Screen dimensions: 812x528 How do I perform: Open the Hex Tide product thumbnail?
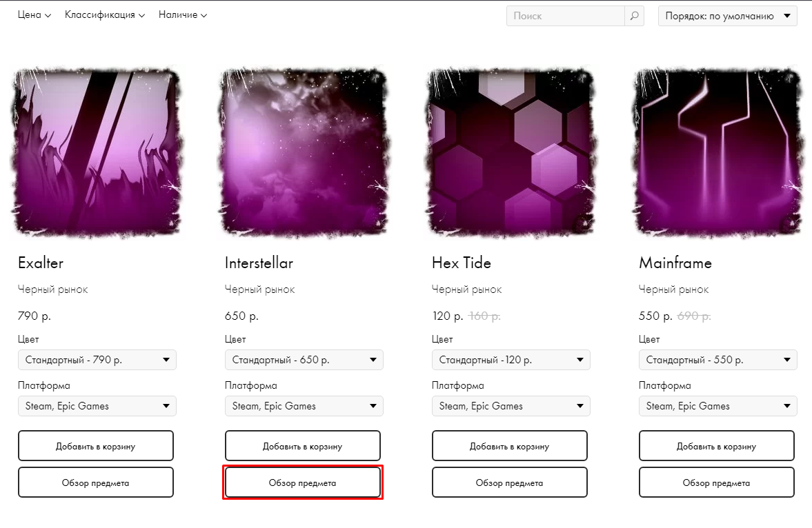pyautogui.click(x=510, y=153)
